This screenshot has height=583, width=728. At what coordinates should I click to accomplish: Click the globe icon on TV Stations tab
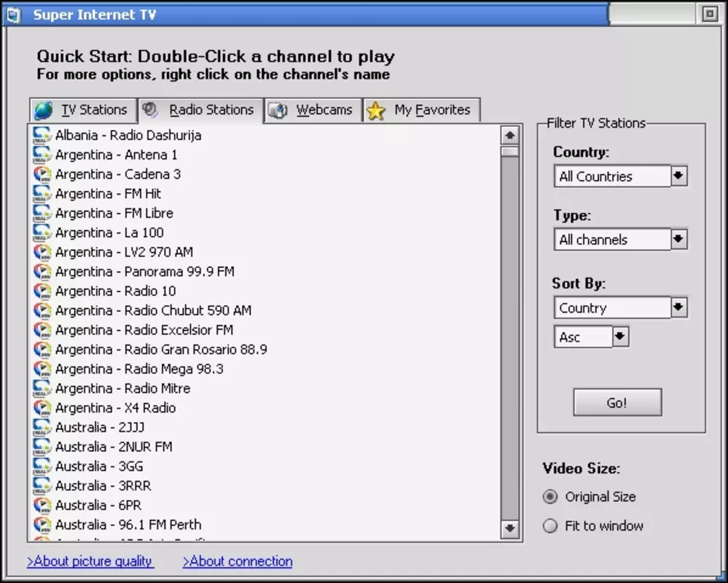tap(44, 111)
